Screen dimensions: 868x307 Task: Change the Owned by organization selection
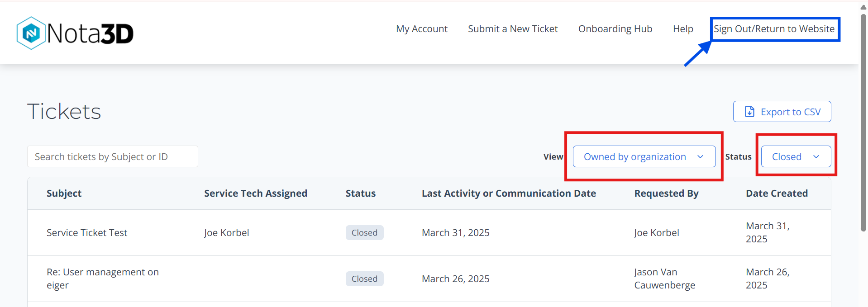(644, 156)
